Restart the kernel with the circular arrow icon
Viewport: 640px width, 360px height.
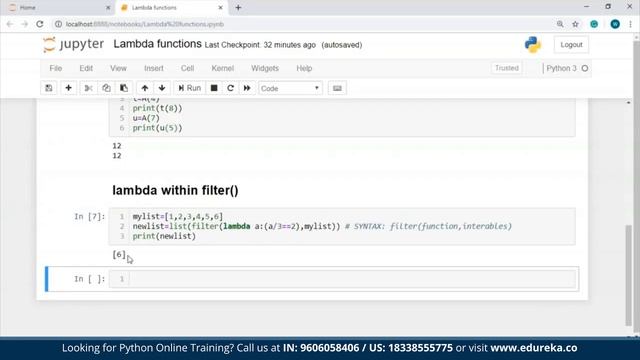(230, 88)
